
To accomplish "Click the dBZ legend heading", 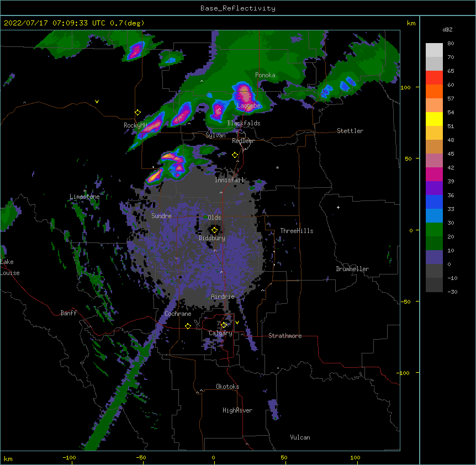I will [x=447, y=29].
